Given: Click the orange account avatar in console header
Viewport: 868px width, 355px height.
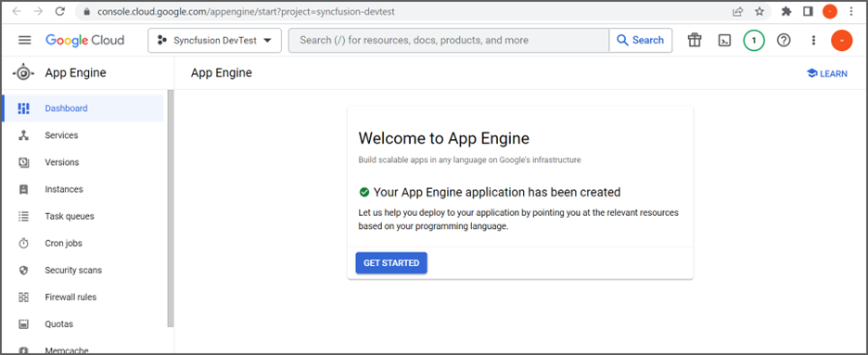Looking at the screenshot, I should pyautogui.click(x=842, y=40).
